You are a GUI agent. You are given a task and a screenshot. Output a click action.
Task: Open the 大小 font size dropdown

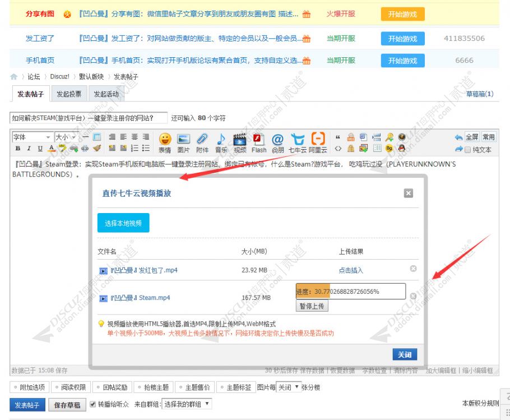pos(66,137)
